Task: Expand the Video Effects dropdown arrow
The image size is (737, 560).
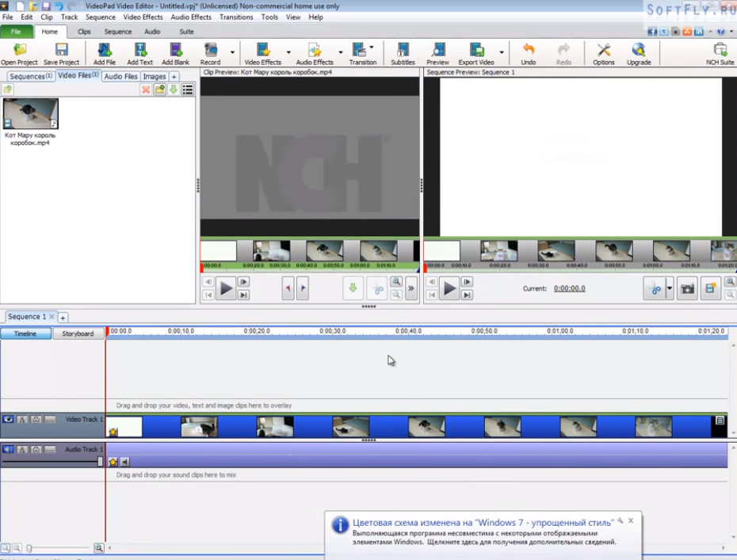Action: tap(288, 51)
